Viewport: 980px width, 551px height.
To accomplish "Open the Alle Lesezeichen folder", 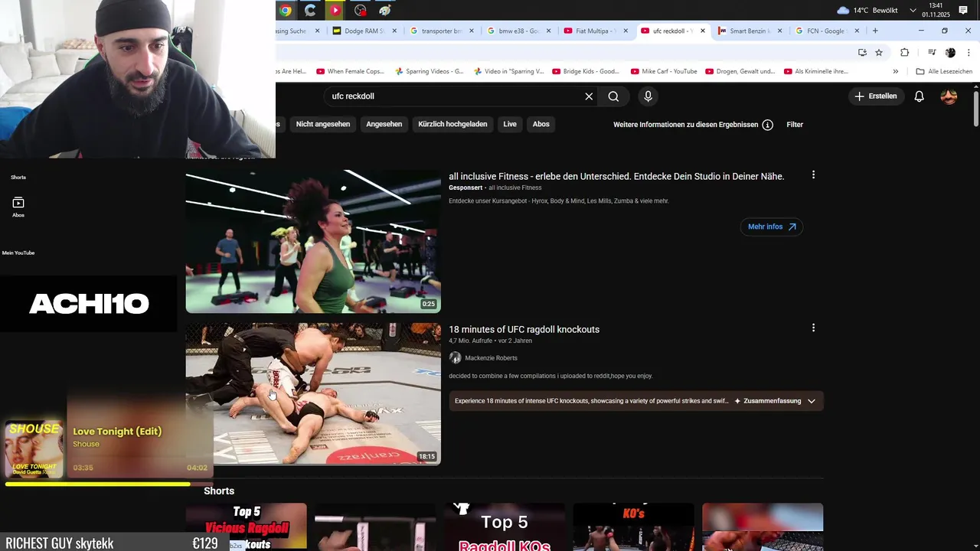I will tap(944, 71).
